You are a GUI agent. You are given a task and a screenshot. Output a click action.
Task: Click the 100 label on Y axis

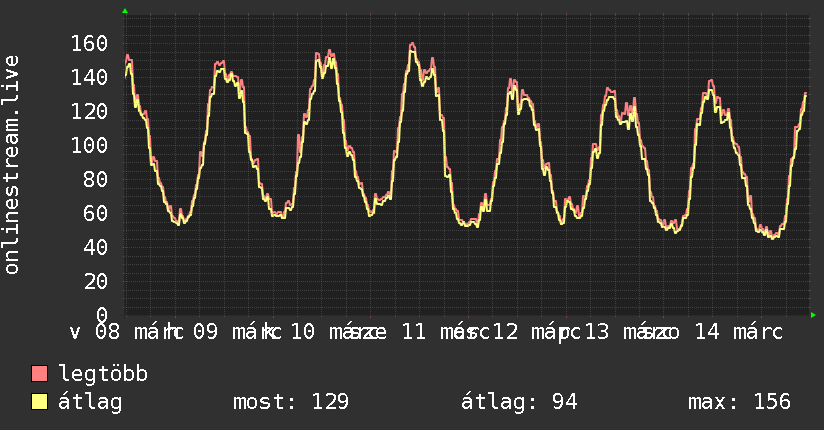pos(89,145)
